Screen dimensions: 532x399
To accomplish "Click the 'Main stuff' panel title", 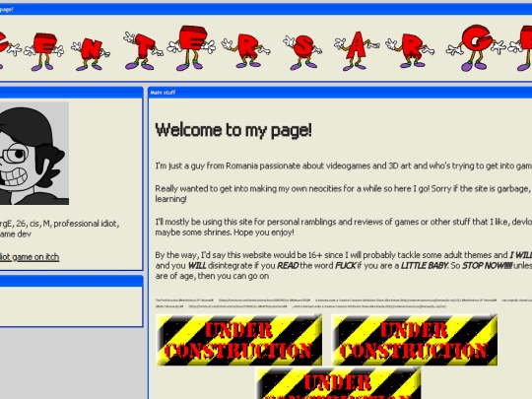I will [x=163, y=93].
